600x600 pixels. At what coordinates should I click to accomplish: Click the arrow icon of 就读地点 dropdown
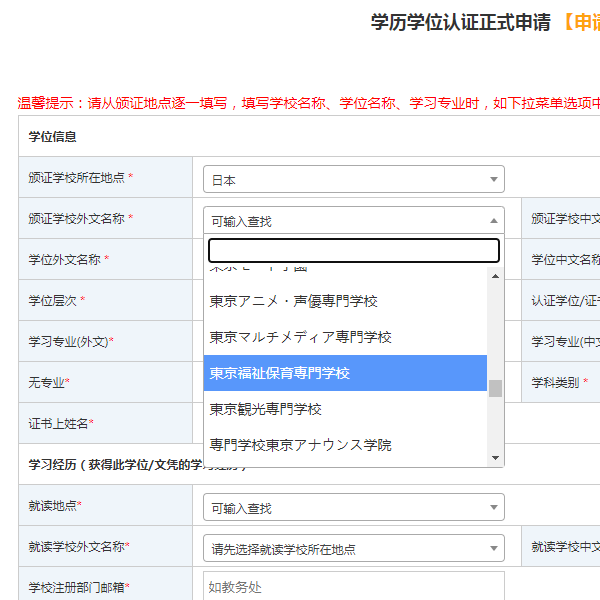493,509
